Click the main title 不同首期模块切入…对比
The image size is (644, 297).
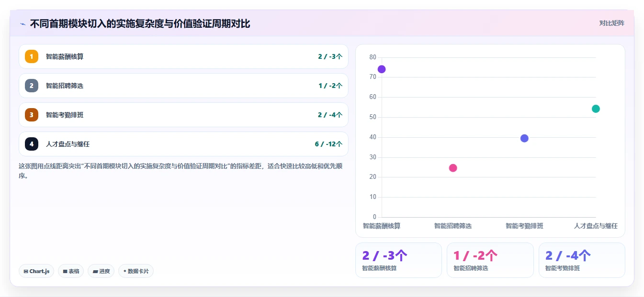pos(140,23)
